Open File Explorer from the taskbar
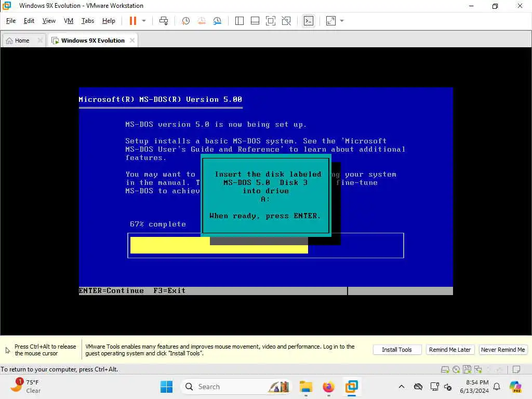The width and height of the screenshot is (532, 399). (305, 387)
